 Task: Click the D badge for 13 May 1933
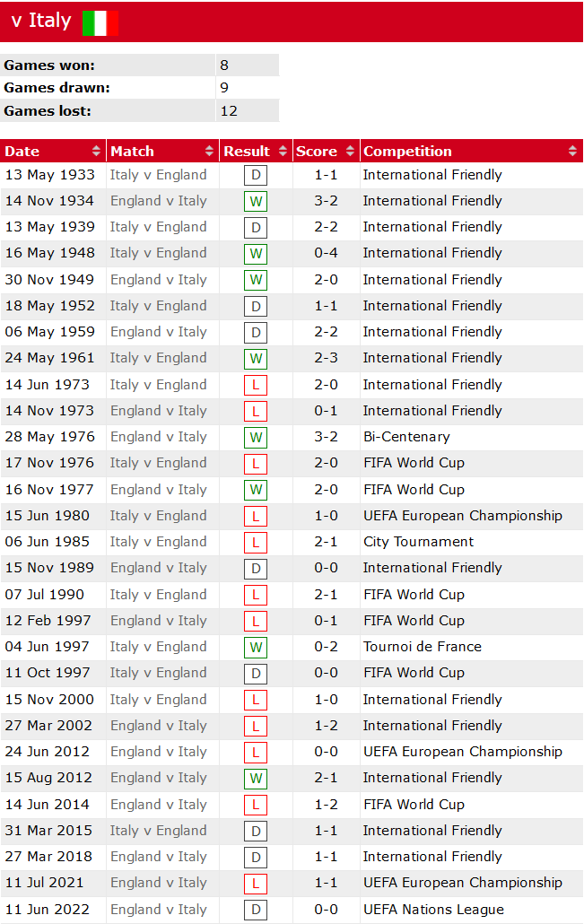[x=256, y=176]
